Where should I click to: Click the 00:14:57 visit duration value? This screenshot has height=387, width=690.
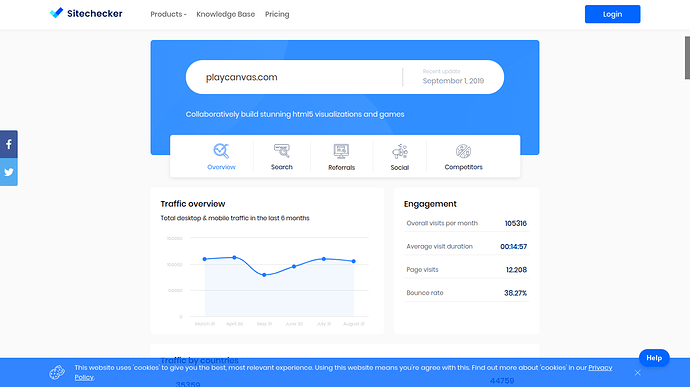pos(513,247)
